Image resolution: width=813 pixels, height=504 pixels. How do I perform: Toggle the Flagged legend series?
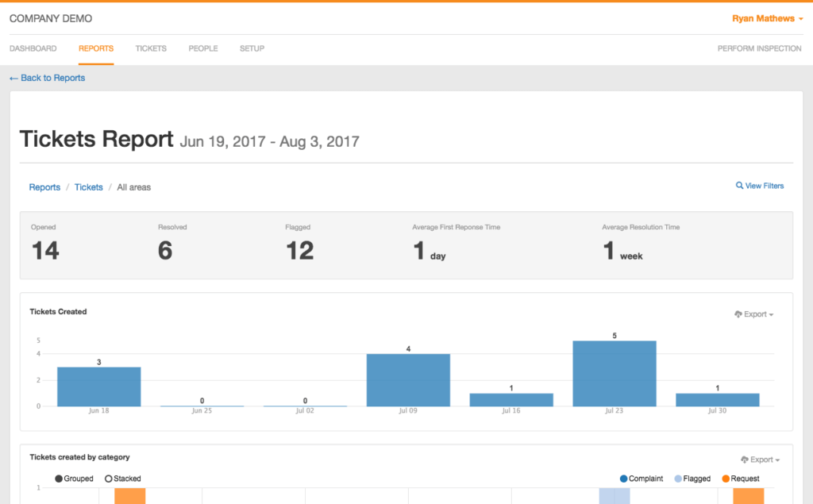pyautogui.click(x=678, y=479)
